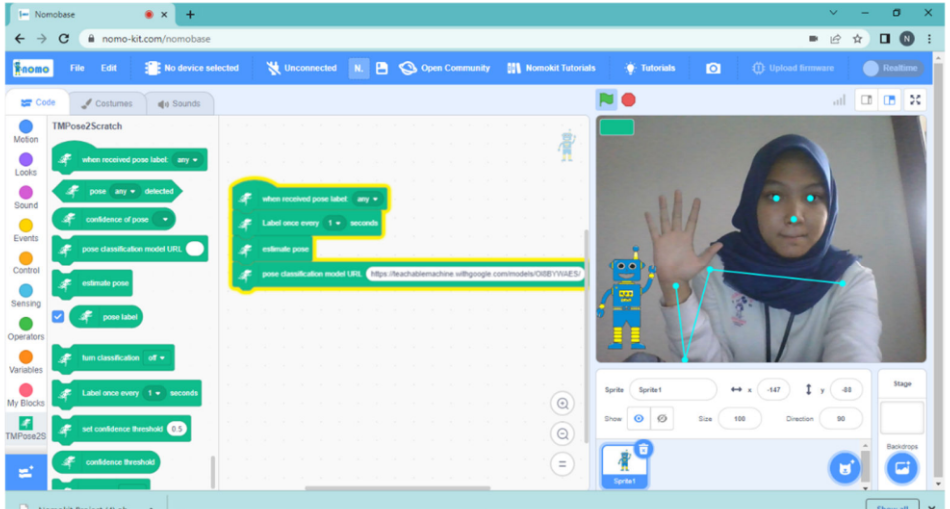This screenshot has width=950, height=509.
Task: Zoom out on the code workspace
Action: tap(563, 434)
